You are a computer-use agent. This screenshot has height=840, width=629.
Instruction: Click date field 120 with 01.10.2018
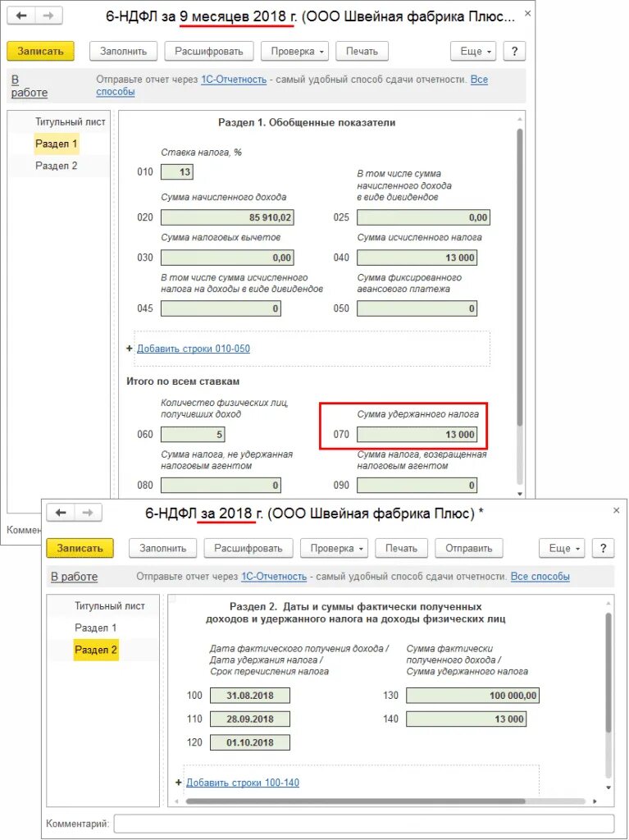coord(249,742)
